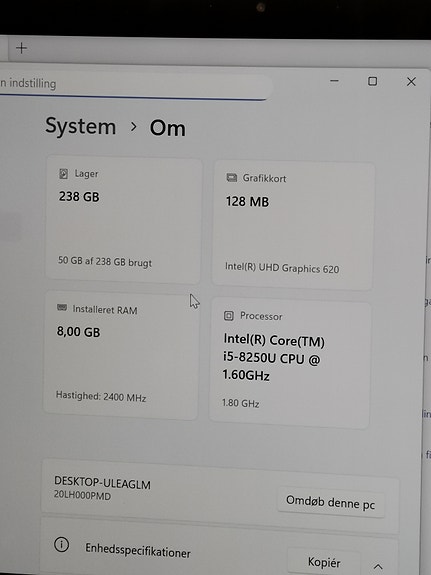Select the 8,00 GB RAM value
Image resolution: width=431 pixels, height=575 pixels.
click(x=78, y=332)
